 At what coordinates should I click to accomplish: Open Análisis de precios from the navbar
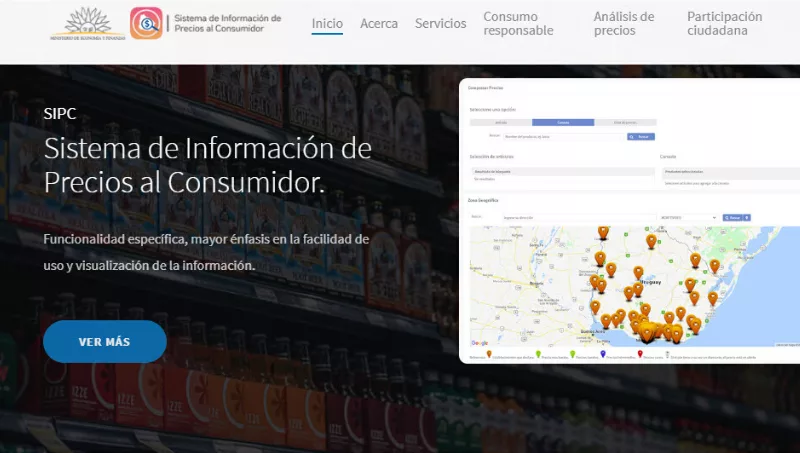pos(624,23)
